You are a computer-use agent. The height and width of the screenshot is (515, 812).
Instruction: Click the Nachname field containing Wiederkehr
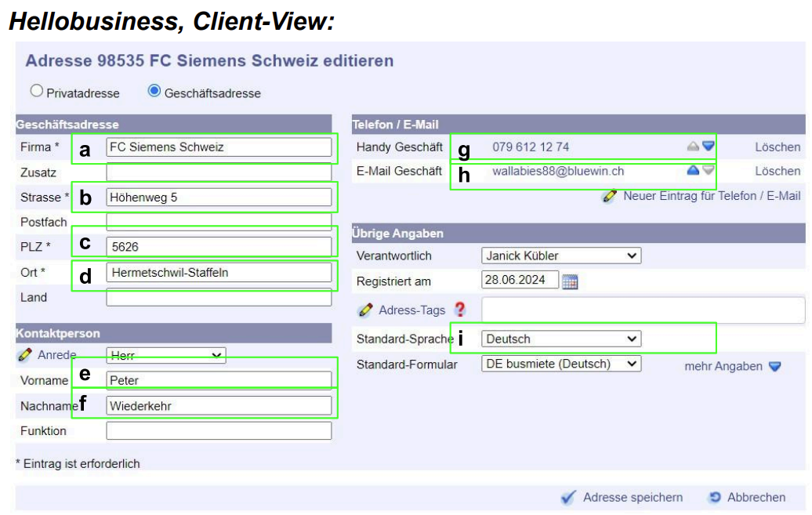[219, 406]
